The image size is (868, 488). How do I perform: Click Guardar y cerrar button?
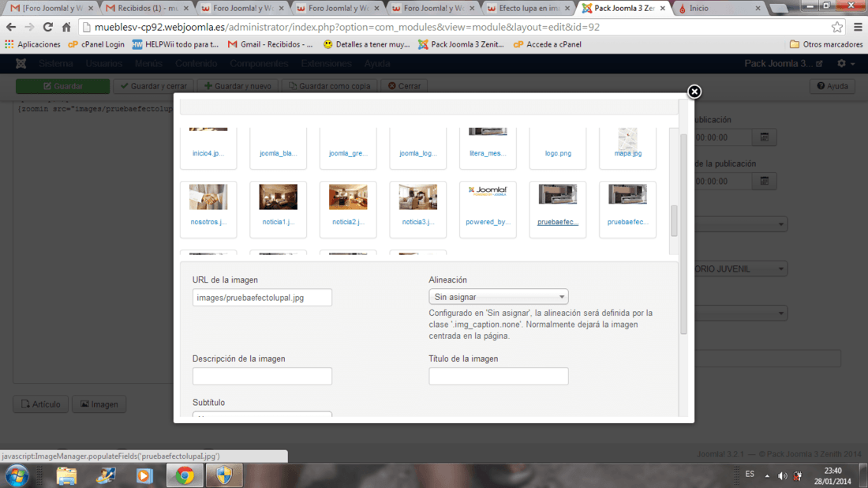tap(153, 86)
